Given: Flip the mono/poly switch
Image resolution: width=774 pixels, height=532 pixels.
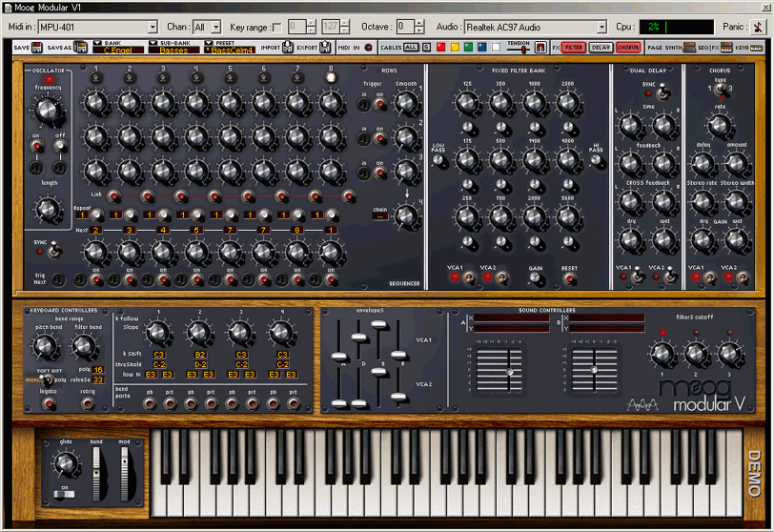Looking at the screenshot, I should point(47,380).
